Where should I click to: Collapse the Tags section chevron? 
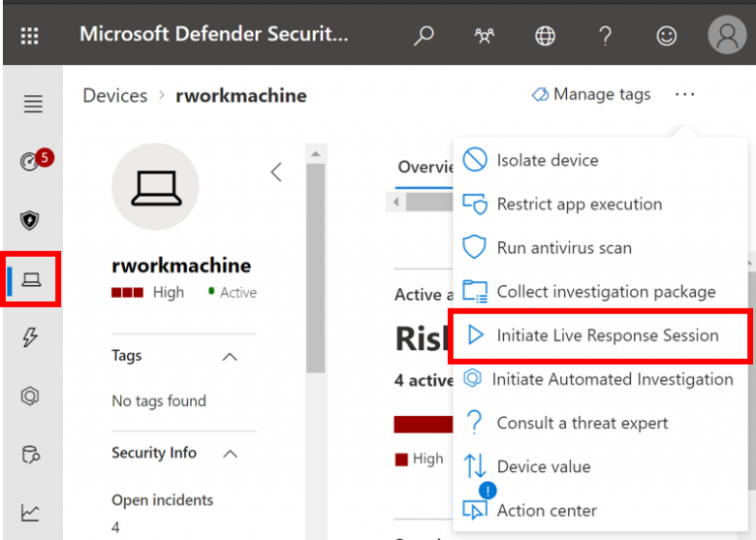(x=230, y=356)
